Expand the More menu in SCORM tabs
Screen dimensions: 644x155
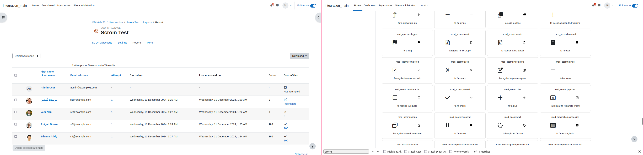point(151,43)
